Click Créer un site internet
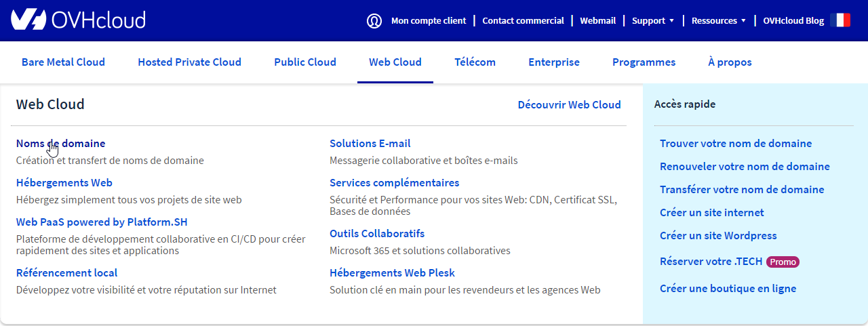Viewport: 868px width, 326px height. coord(712,213)
